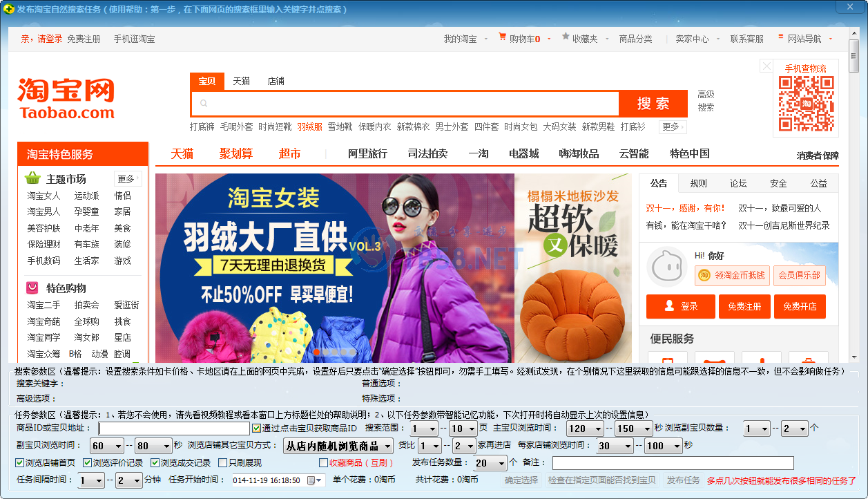Click the pink bag icon by 特色购物
Screen dimensions: 868x499
pyautogui.click(x=32, y=288)
